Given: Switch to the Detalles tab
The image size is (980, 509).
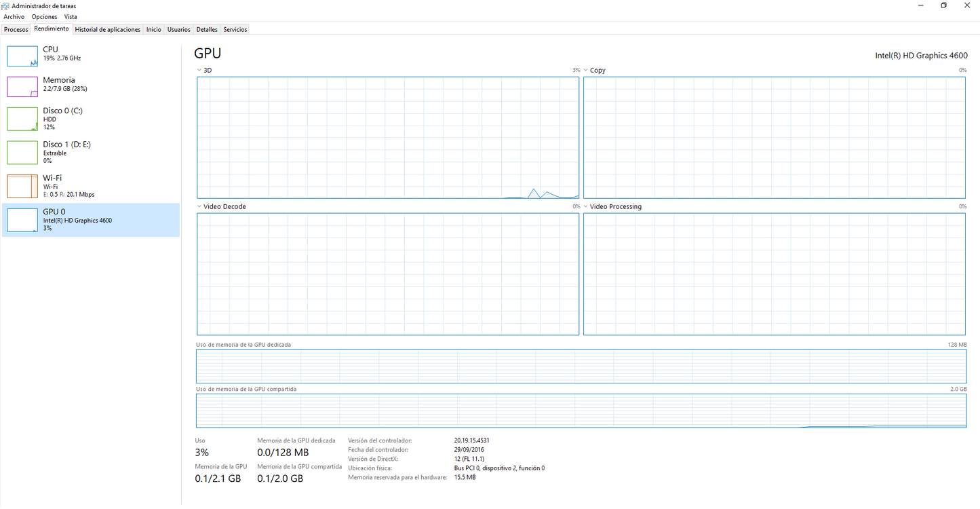Looking at the screenshot, I should coord(206,29).
